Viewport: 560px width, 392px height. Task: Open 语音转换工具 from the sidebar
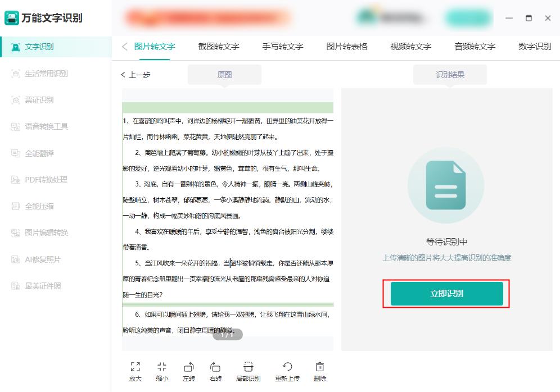click(x=43, y=126)
